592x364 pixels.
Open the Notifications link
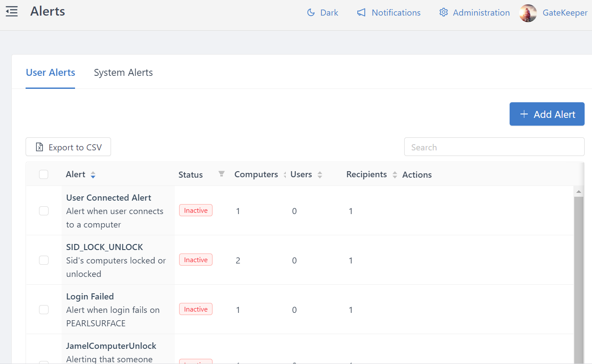396,13
